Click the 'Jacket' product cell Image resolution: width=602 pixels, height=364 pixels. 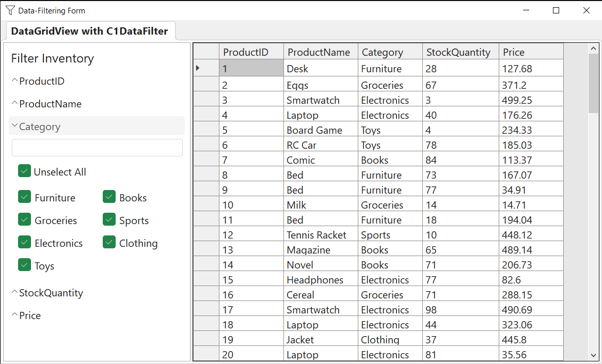point(321,338)
